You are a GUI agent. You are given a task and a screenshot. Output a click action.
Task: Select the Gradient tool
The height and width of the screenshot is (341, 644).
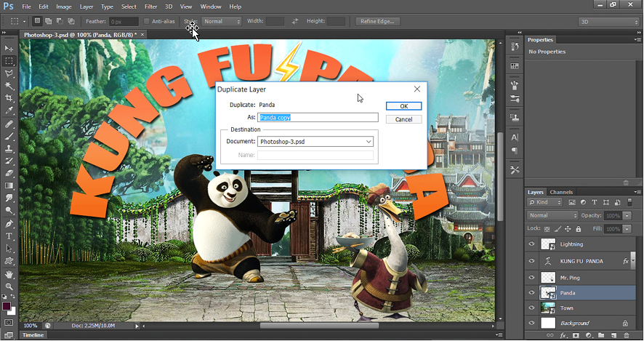click(9, 185)
